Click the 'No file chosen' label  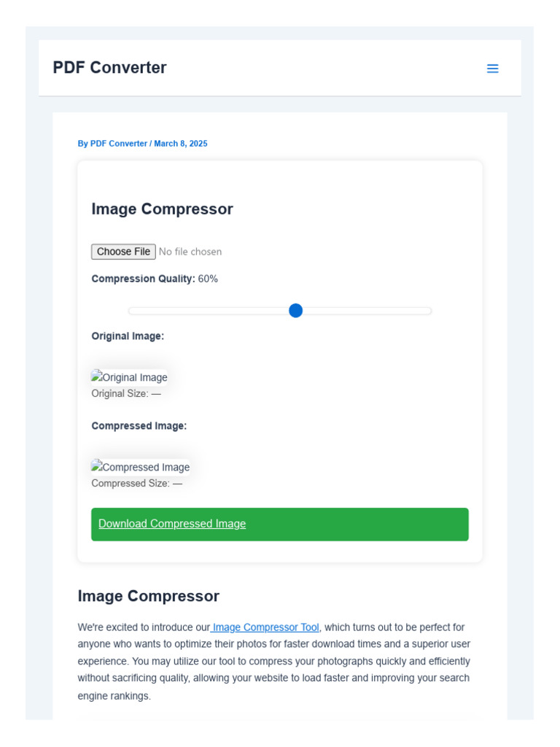point(190,252)
